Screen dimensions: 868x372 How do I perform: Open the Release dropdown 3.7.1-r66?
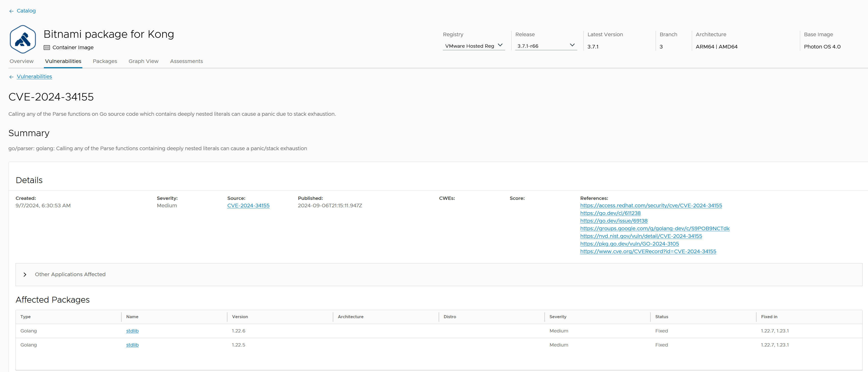tap(546, 46)
